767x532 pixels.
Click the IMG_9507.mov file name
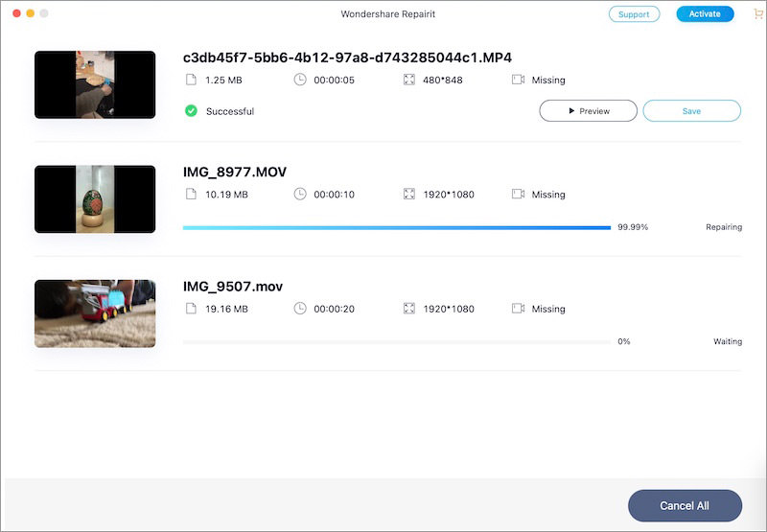click(x=233, y=287)
